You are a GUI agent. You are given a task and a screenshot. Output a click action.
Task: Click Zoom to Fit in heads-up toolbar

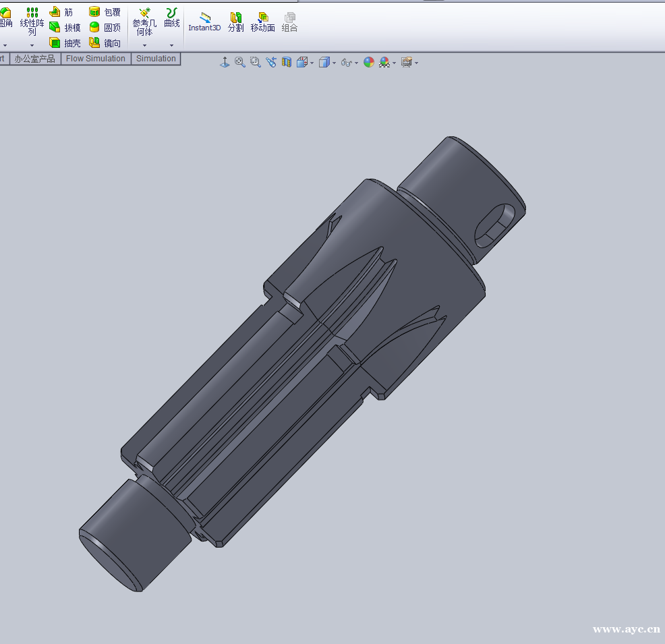tap(240, 61)
